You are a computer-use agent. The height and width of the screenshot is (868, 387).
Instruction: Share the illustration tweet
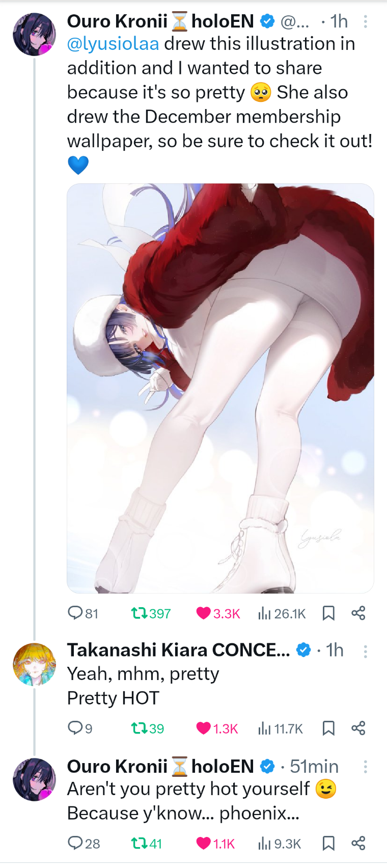(x=358, y=613)
